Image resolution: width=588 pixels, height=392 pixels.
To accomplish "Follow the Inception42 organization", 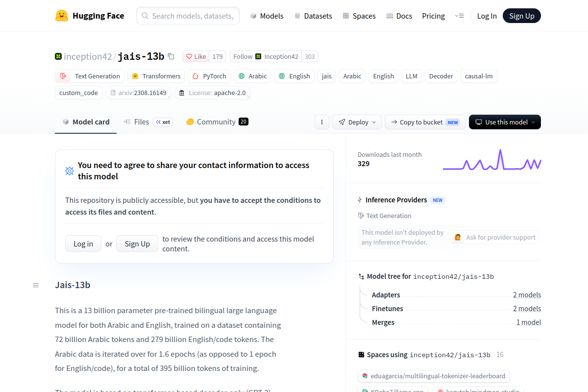I will click(x=266, y=56).
